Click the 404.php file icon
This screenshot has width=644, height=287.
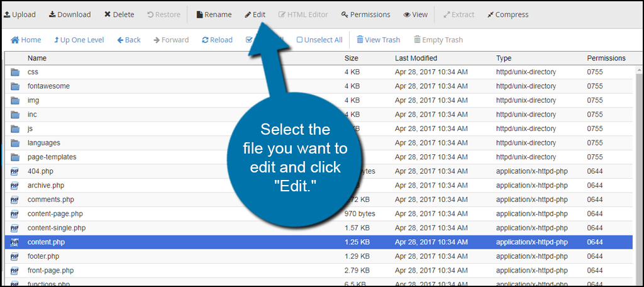pyautogui.click(x=15, y=171)
